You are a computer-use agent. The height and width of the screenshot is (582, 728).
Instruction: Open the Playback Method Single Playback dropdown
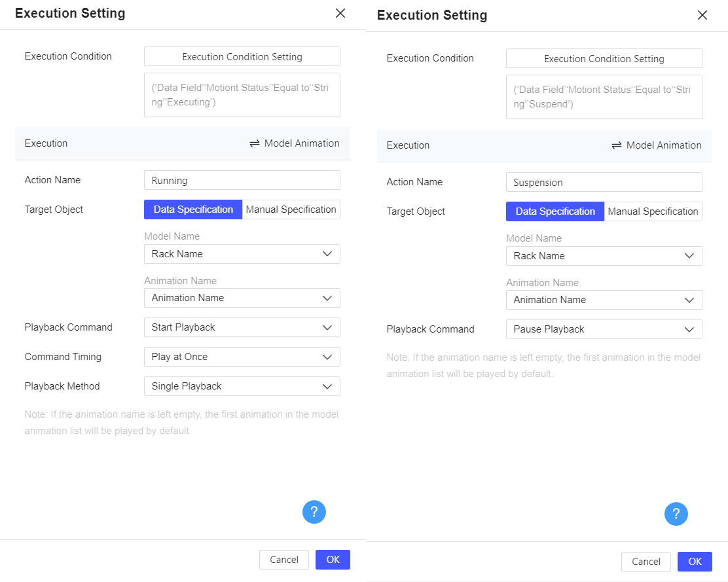click(x=242, y=386)
